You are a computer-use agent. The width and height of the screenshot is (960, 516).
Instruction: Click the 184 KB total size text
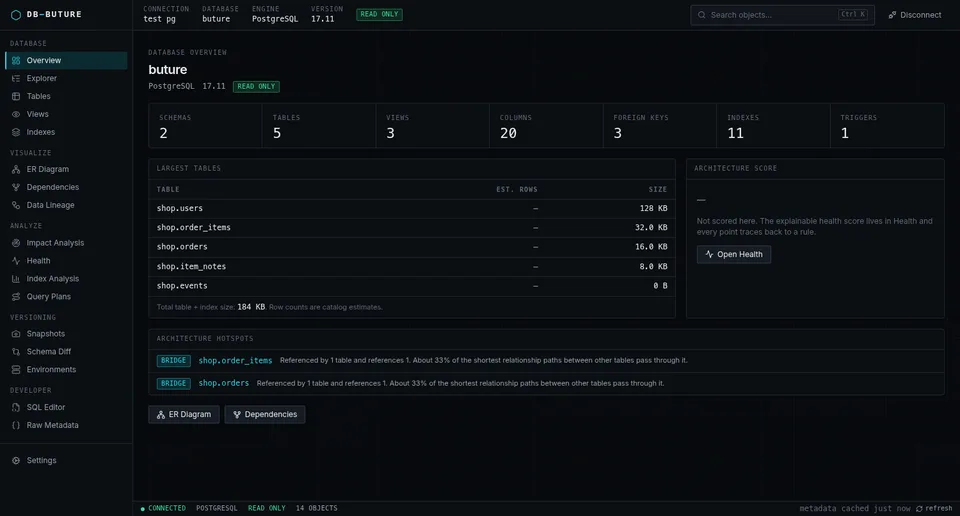coord(251,307)
